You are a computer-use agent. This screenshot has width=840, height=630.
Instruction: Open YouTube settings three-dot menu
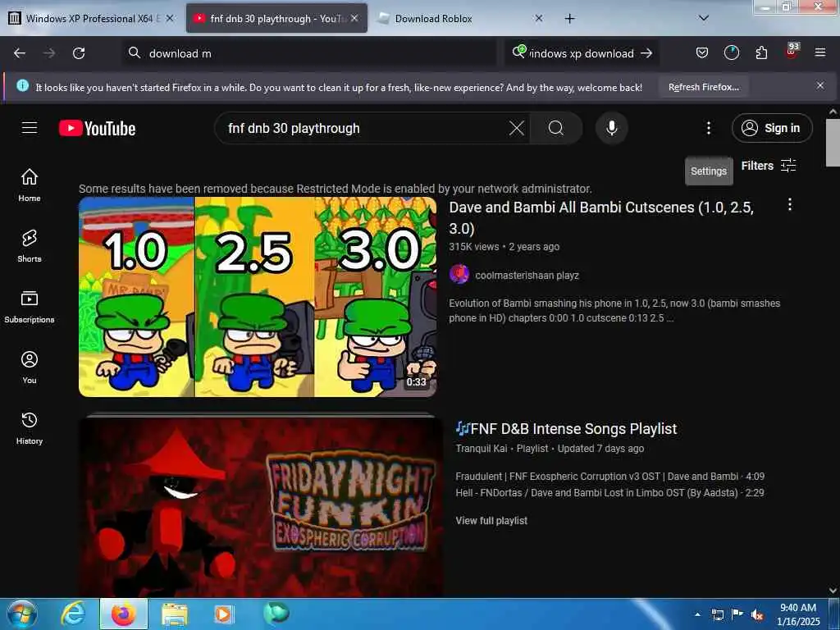click(708, 128)
